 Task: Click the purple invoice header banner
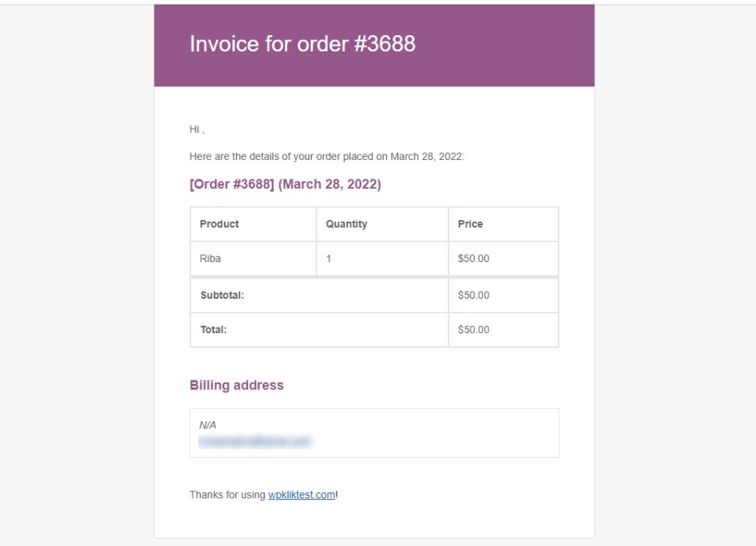click(x=374, y=46)
